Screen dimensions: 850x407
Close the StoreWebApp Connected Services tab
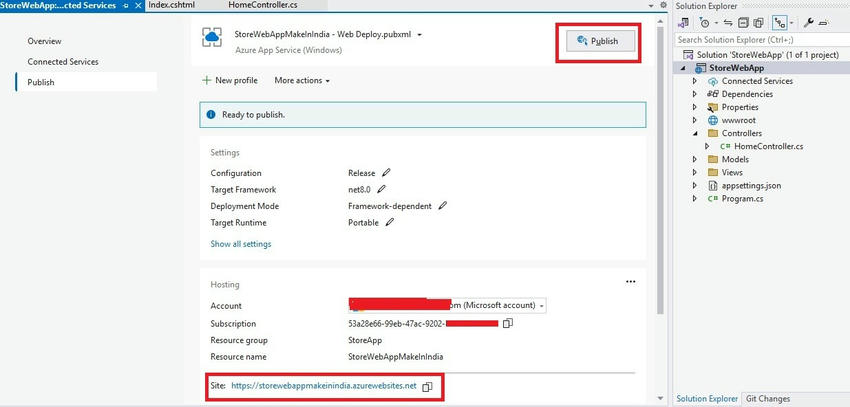(138, 5)
